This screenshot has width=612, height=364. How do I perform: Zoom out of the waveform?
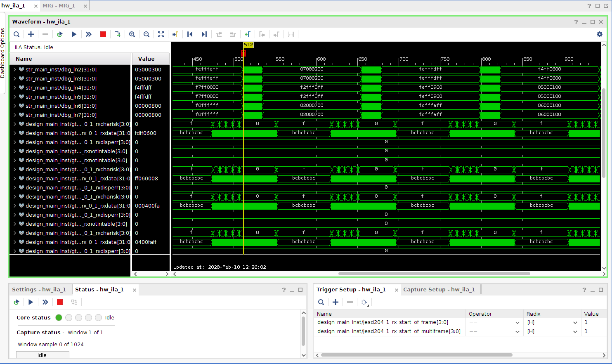pos(147,34)
